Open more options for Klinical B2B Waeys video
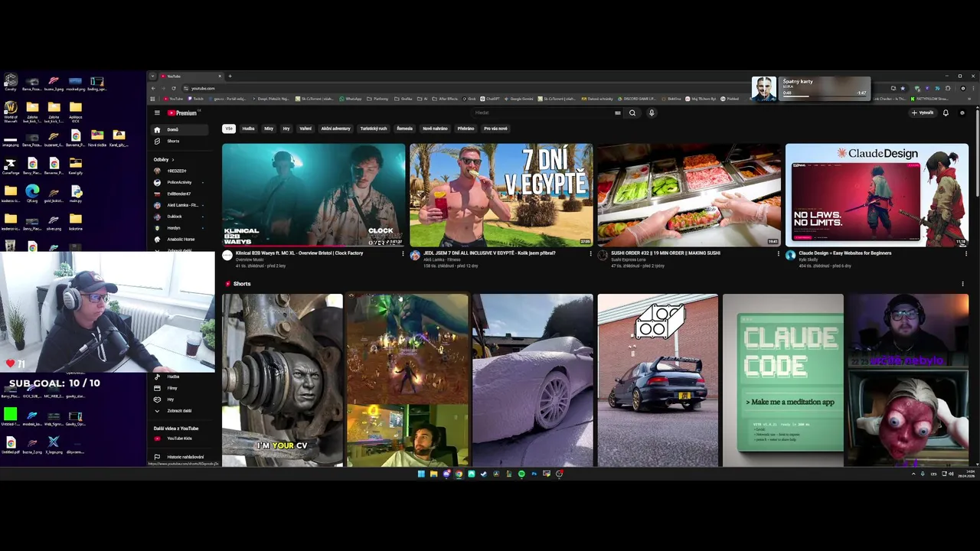Viewport: 980px width, 551px height. click(403, 253)
